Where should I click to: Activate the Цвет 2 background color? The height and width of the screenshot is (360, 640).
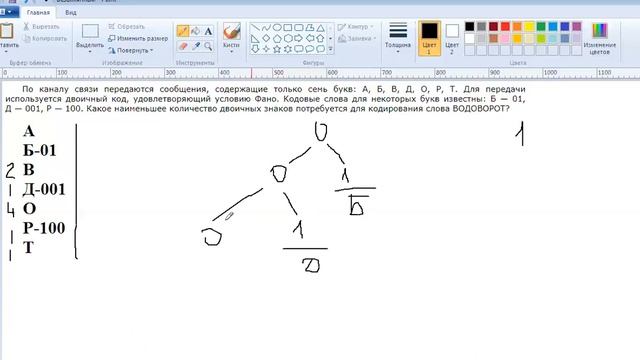coord(452,38)
